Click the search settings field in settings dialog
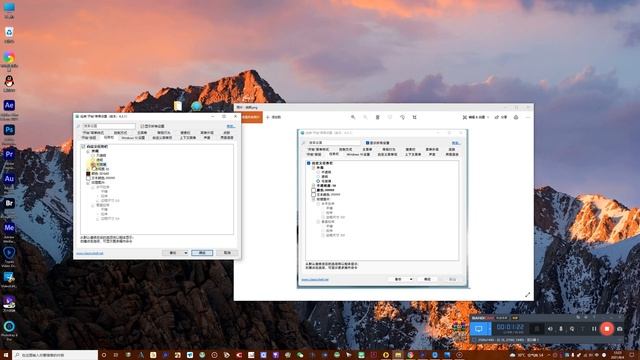The image size is (640, 360). (x=109, y=126)
